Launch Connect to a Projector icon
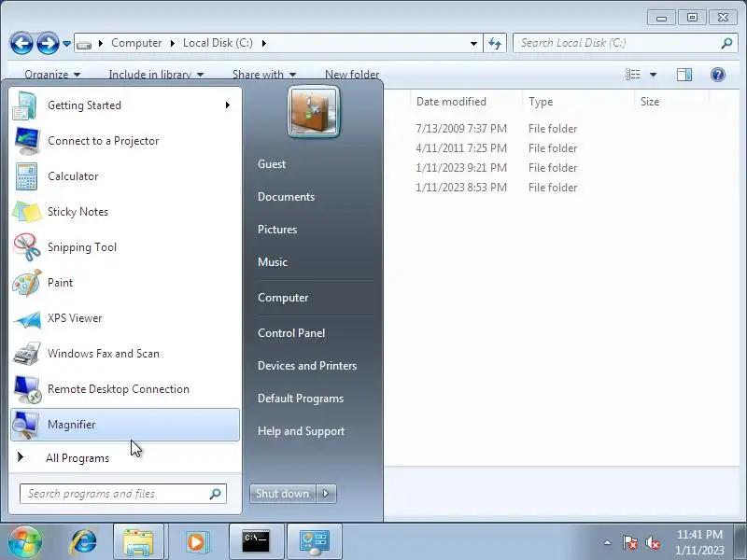This screenshot has height=560, width=747. pyautogui.click(x=27, y=141)
